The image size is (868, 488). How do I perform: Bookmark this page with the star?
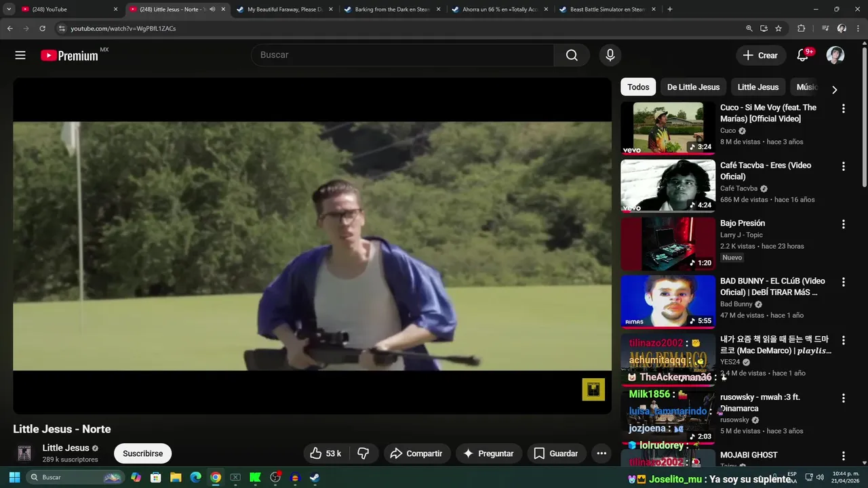coord(778,28)
